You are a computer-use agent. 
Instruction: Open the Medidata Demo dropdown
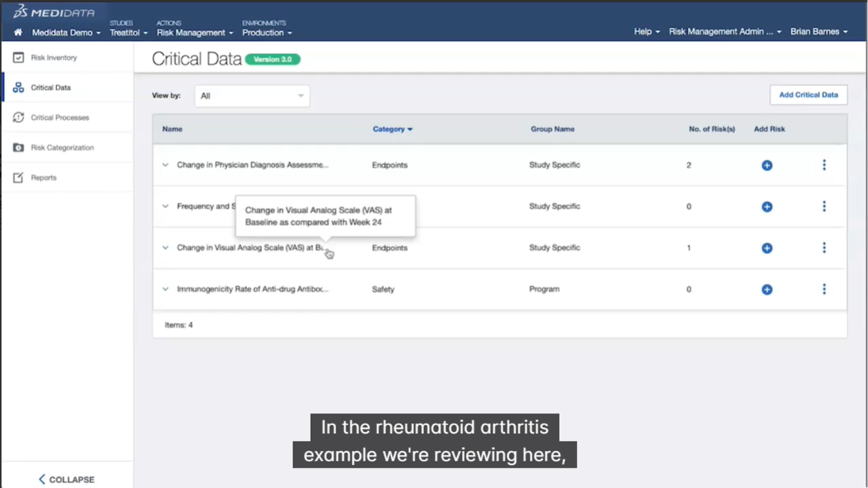tap(66, 33)
